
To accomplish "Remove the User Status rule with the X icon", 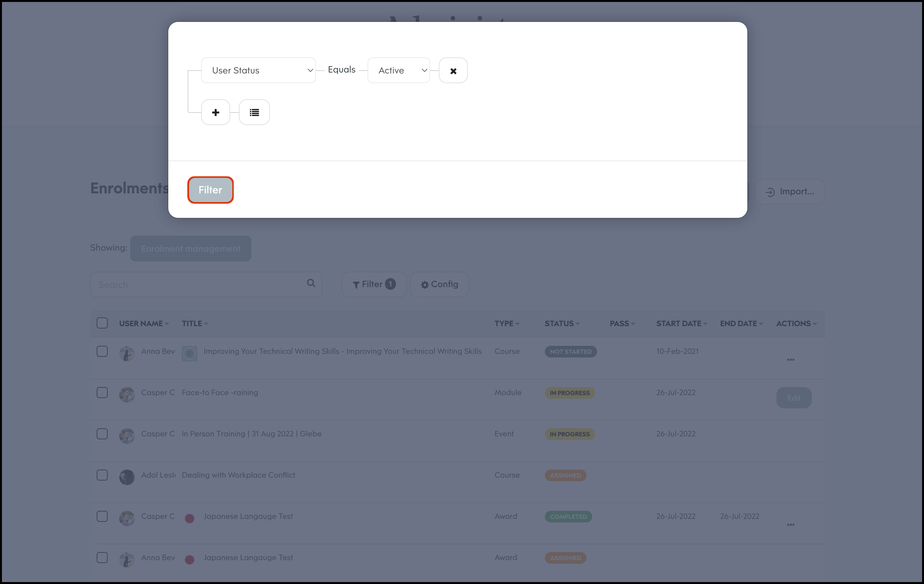I will coord(453,71).
